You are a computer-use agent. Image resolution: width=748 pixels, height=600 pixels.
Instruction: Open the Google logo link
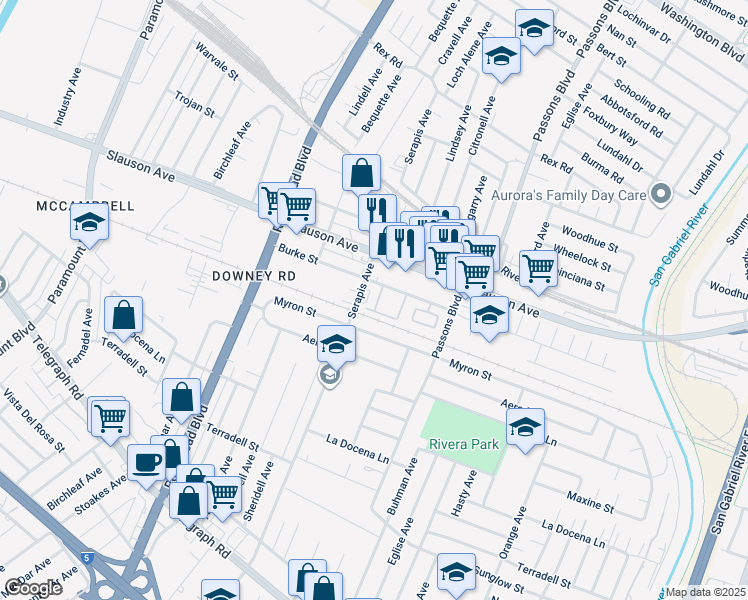click(33, 588)
